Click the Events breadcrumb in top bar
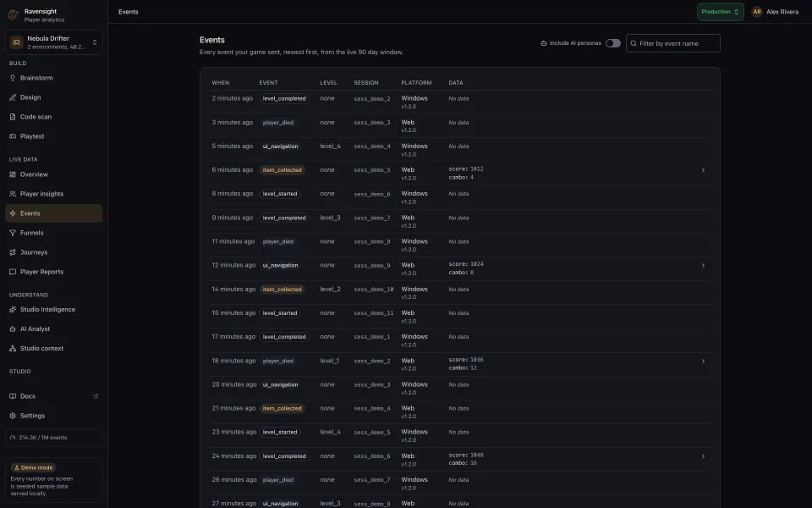The image size is (812, 508). point(128,11)
